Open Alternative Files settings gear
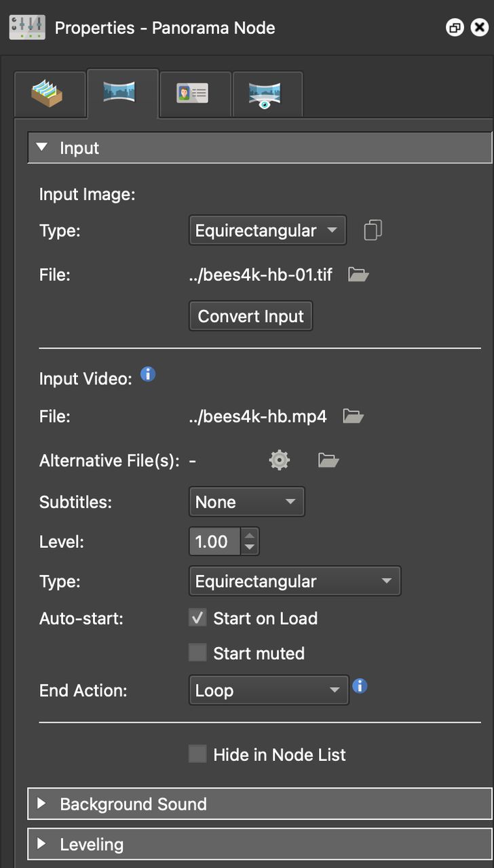494x868 pixels. (280, 460)
